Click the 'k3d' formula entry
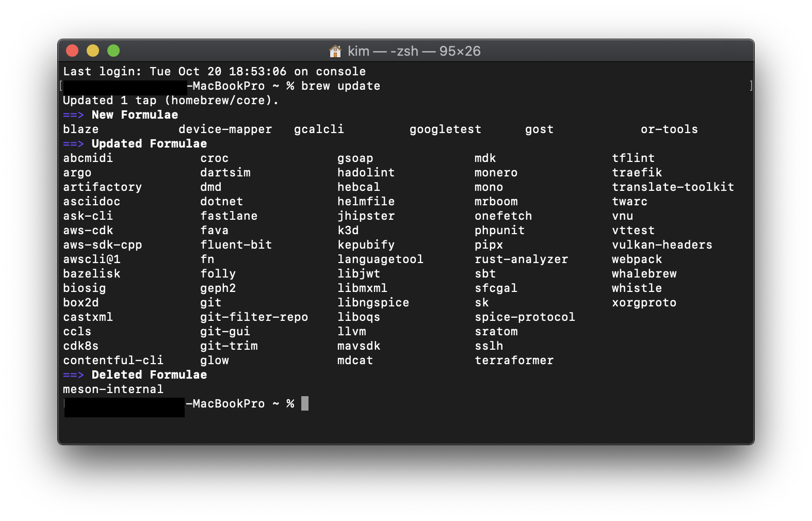The height and width of the screenshot is (521, 812). point(348,231)
